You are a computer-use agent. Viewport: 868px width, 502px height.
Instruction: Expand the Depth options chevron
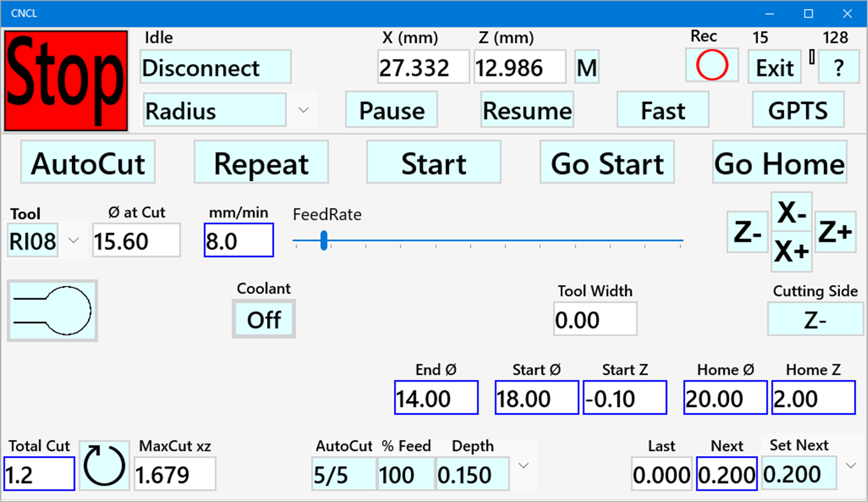pyautogui.click(x=523, y=466)
